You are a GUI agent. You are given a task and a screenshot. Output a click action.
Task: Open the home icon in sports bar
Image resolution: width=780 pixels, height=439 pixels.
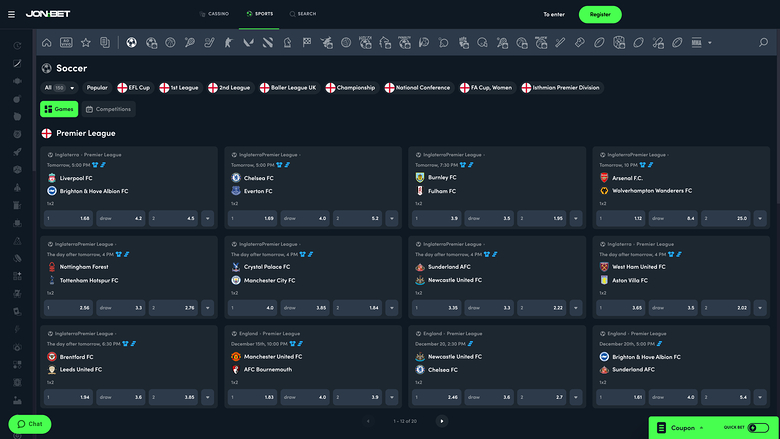click(x=46, y=43)
